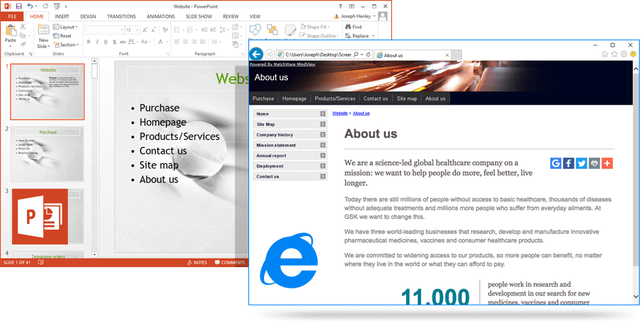Screen dimensions: 644x323
Task: Clear all formatting using the eraser icon
Action: click(x=165, y=30)
